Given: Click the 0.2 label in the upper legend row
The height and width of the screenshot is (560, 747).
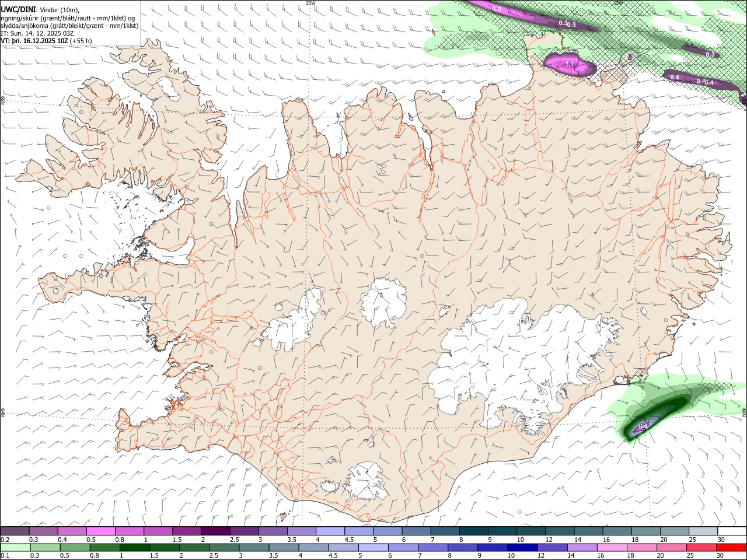Looking at the screenshot, I should coord(5,540).
